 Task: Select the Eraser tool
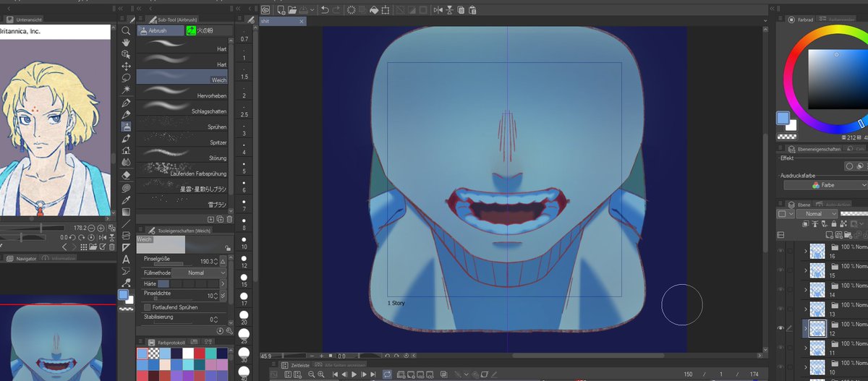pyautogui.click(x=126, y=174)
